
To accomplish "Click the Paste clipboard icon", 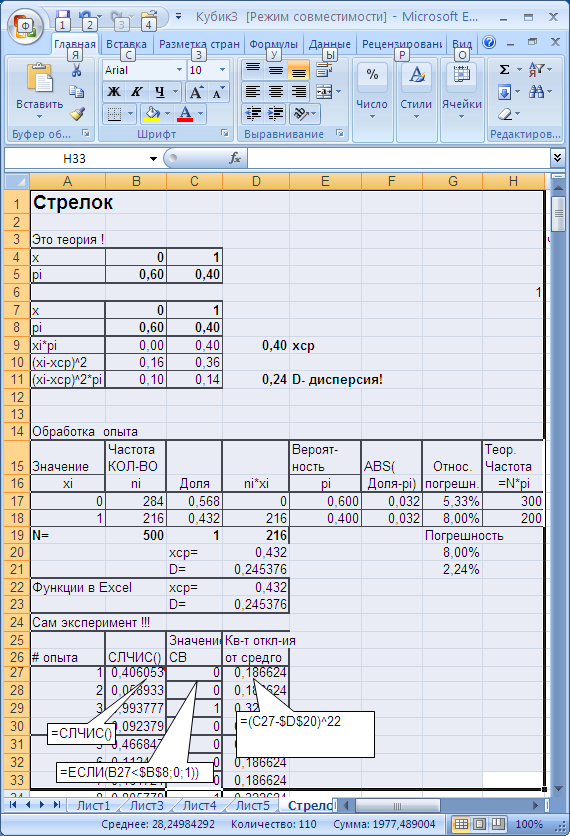I will point(39,78).
